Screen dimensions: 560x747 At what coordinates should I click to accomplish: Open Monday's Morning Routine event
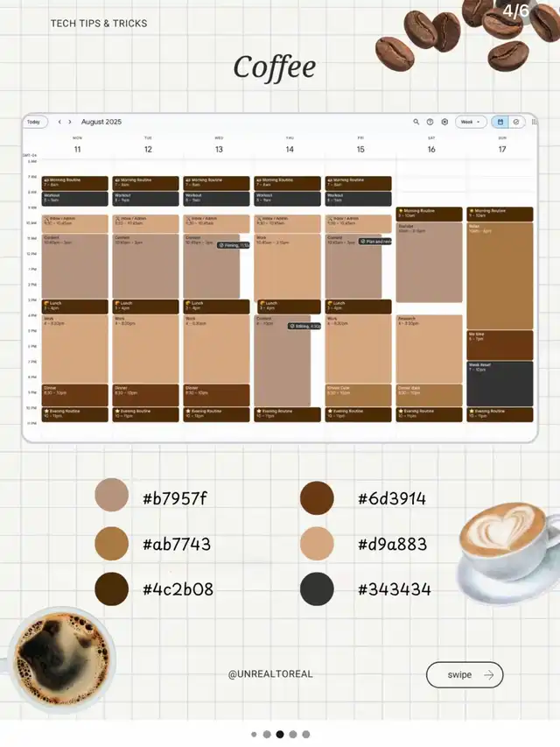click(x=76, y=183)
